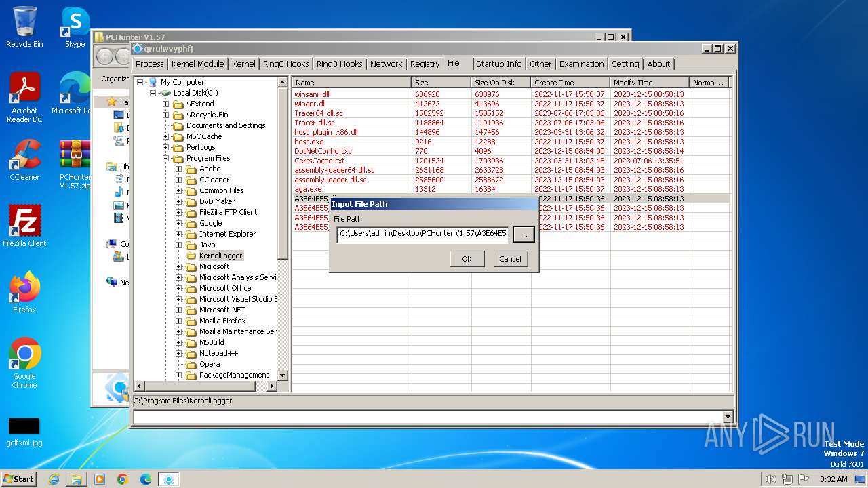Screen dimensions: 868x488
Task: Collapse the Local Disk(C:) tree node
Action: tap(153, 93)
